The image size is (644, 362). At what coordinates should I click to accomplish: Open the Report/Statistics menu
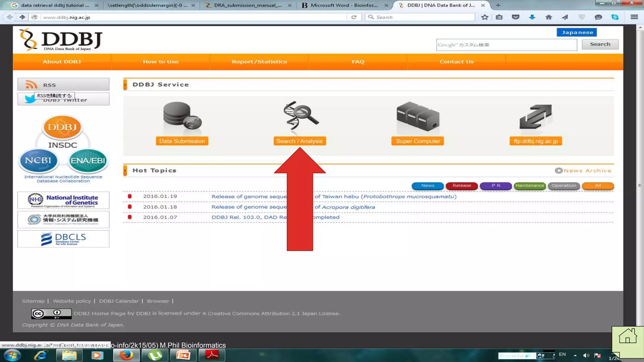[259, 62]
